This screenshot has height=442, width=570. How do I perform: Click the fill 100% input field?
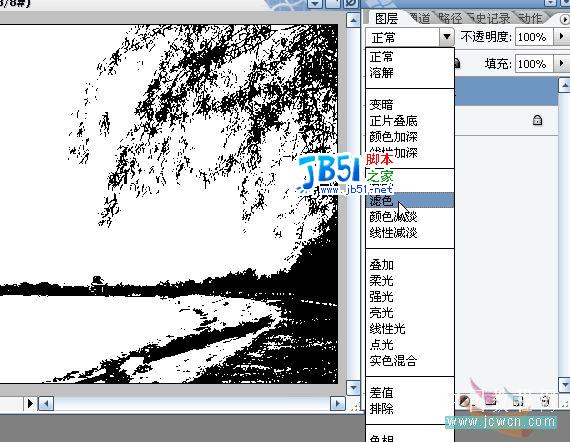(x=533, y=64)
